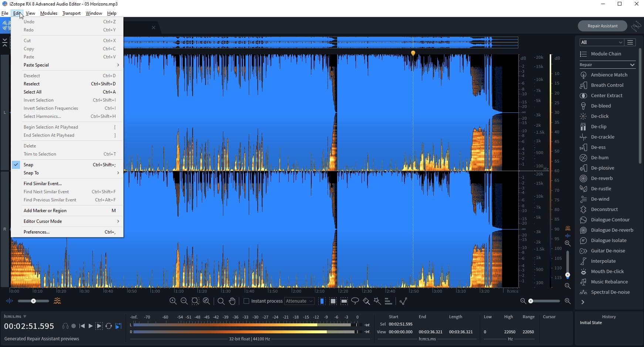Click the zoom out full icon

(x=206, y=301)
